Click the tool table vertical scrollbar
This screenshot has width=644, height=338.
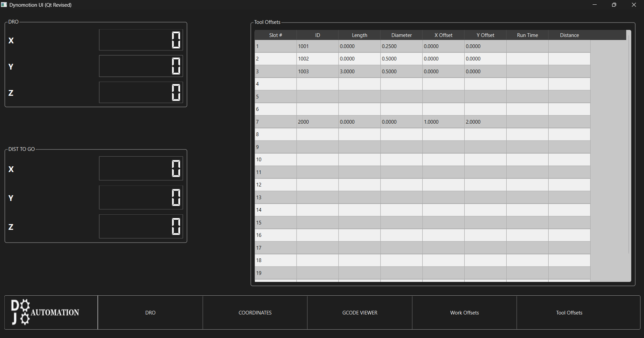pos(629,144)
